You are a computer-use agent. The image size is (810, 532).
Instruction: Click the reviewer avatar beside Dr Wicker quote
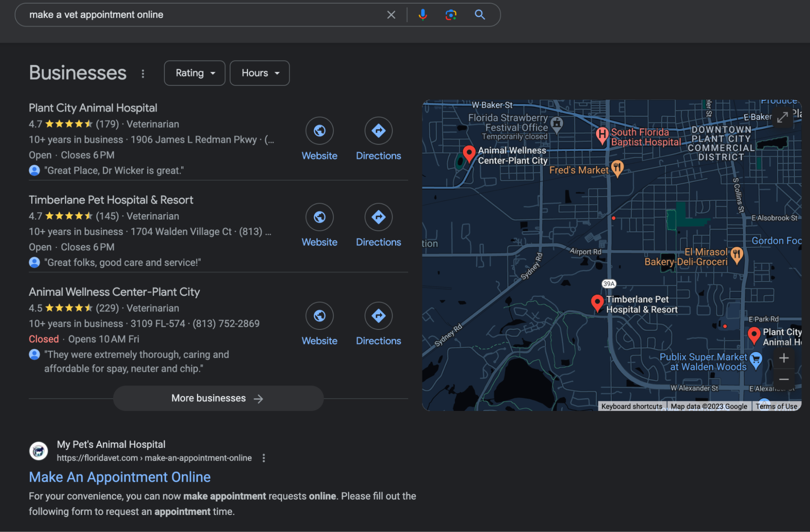pos(34,171)
